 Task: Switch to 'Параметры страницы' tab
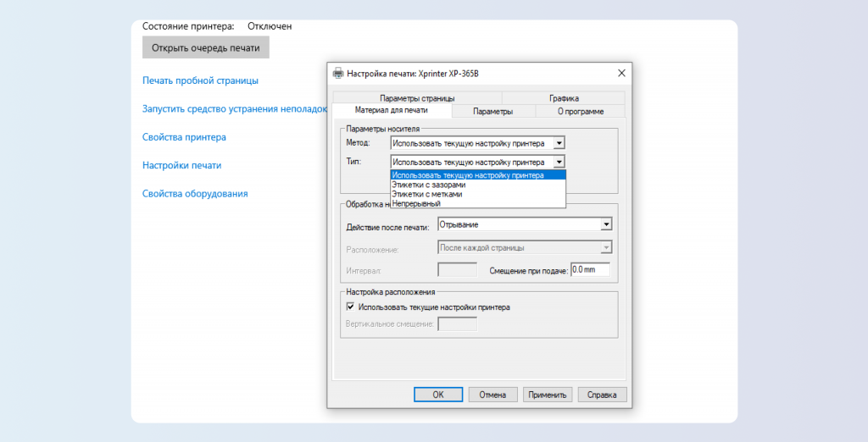(417, 98)
